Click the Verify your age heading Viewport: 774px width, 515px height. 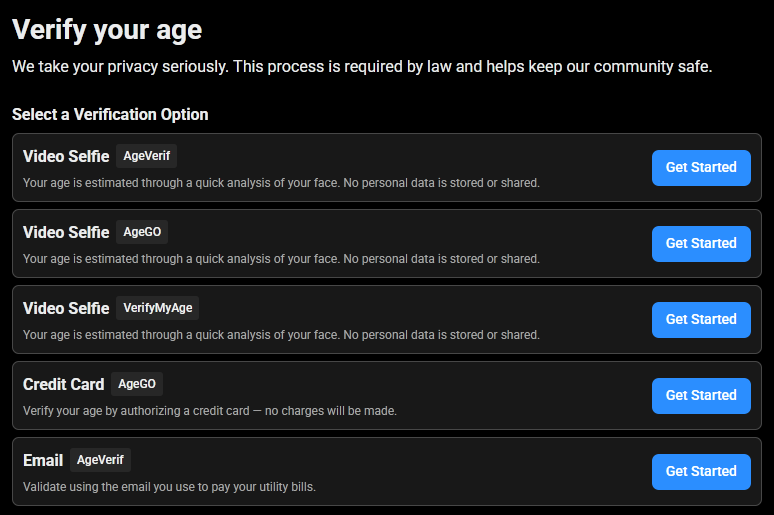click(107, 31)
